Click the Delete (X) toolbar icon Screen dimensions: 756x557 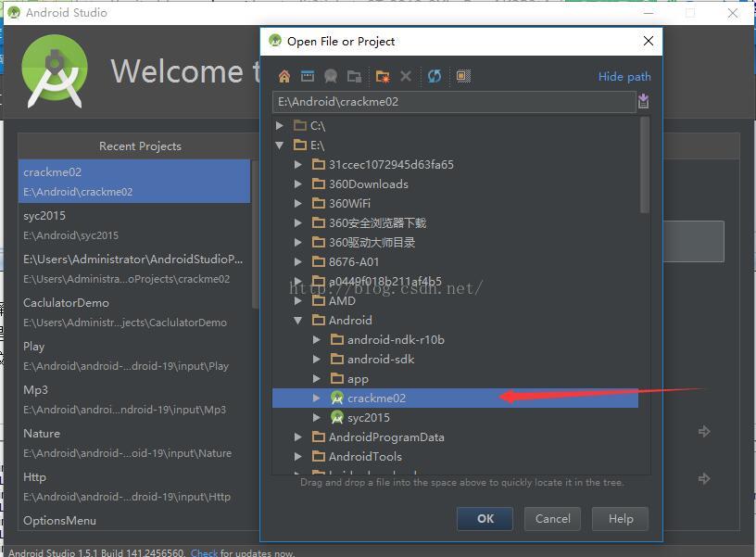(406, 77)
